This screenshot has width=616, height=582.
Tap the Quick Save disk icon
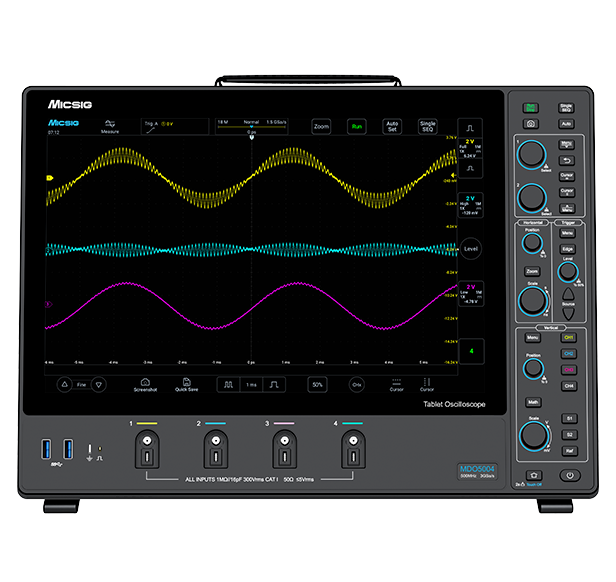click(186, 383)
